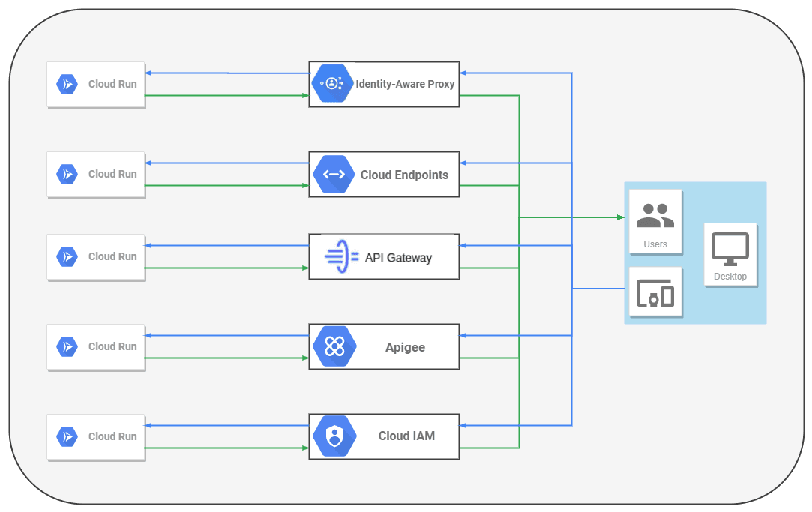812x512 pixels.
Task: Select Cloud Run label beside Cloud Endpoints row
Action: click(112, 174)
